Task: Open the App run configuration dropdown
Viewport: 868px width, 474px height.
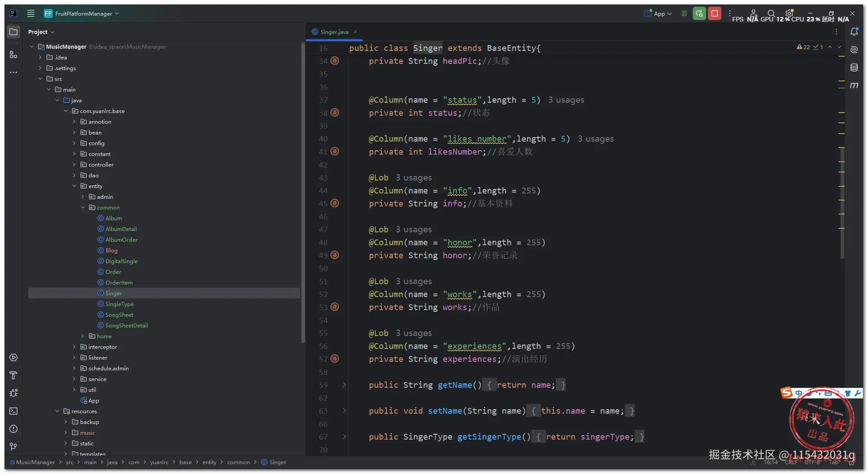Action: pyautogui.click(x=658, y=13)
